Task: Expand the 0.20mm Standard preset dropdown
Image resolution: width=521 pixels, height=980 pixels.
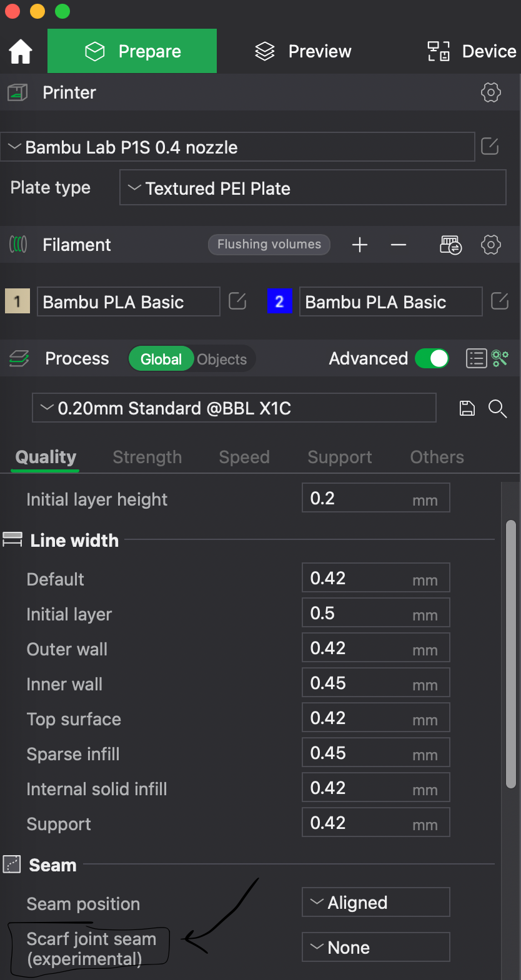Action: [234, 408]
